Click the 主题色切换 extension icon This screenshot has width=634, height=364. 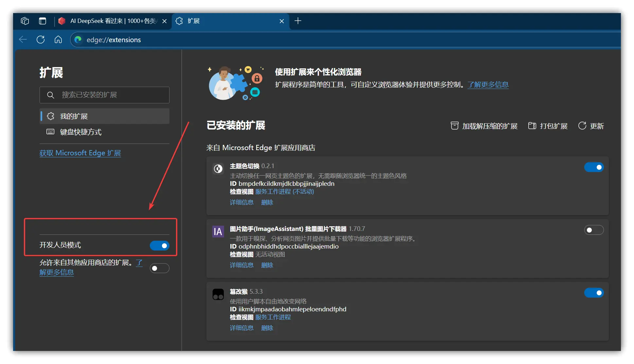[x=218, y=169]
